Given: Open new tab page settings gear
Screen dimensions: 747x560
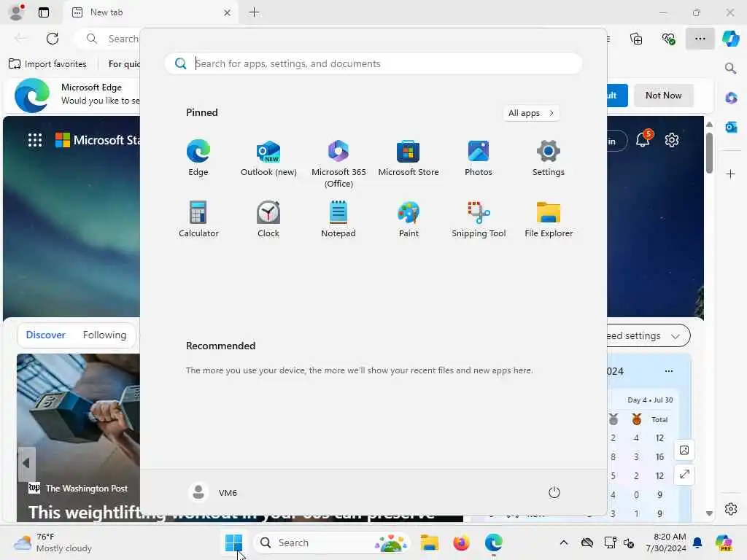Looking at the screenshot, I should [672, 140].
